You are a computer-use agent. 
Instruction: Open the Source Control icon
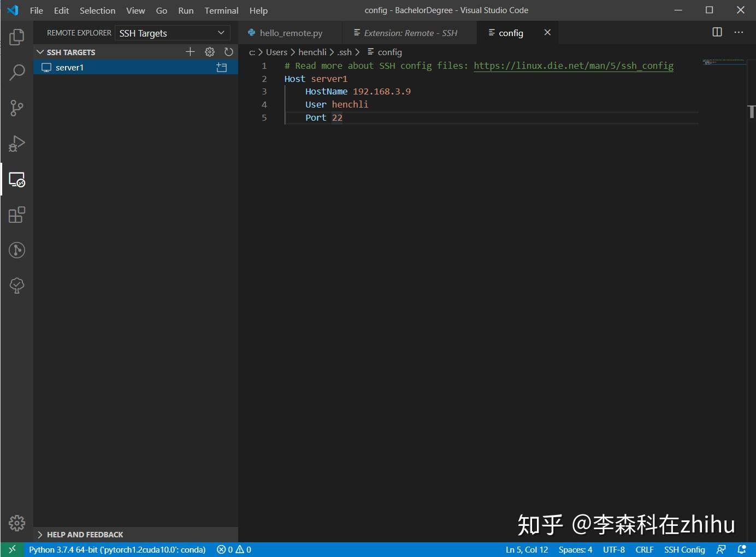[x=16, y=108]
